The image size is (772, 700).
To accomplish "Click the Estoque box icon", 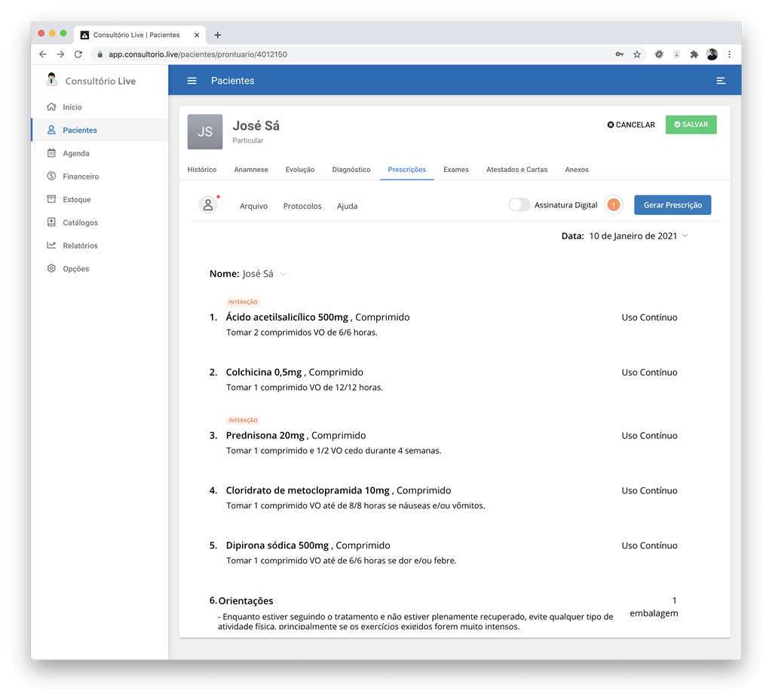I will click(x=51, y=199).
